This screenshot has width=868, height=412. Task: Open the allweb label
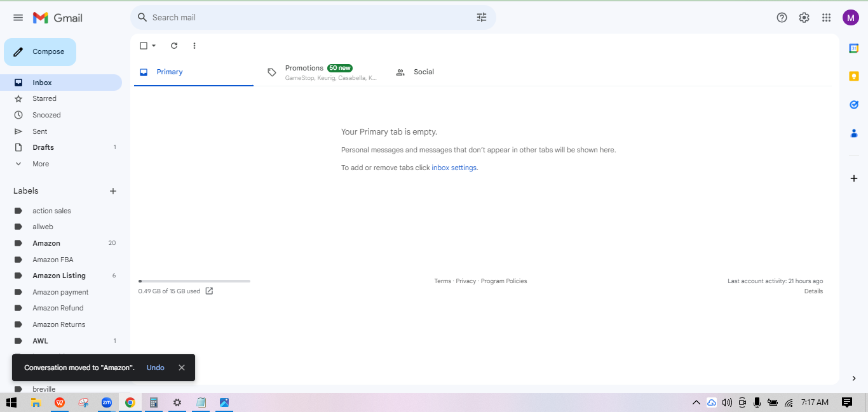click(61, 227)
